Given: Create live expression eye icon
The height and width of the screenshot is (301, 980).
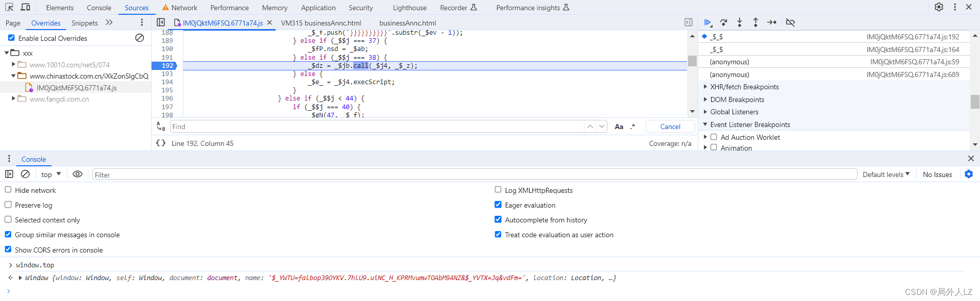Looking at the screenshot, I should (78, 174).
